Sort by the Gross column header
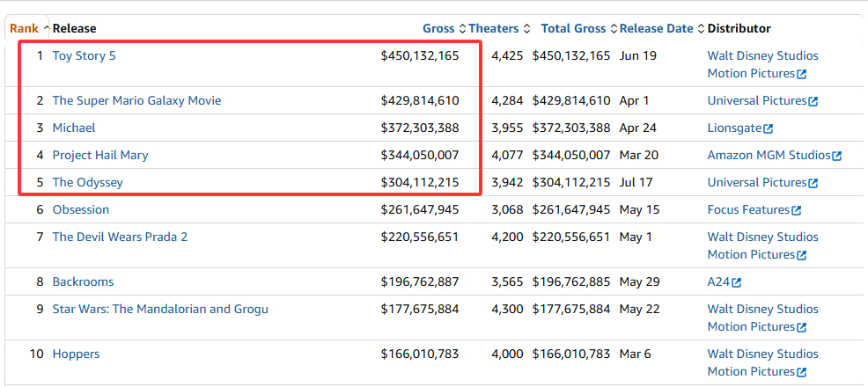The height and width of the screenshot is (387, 868). (438, 29)
